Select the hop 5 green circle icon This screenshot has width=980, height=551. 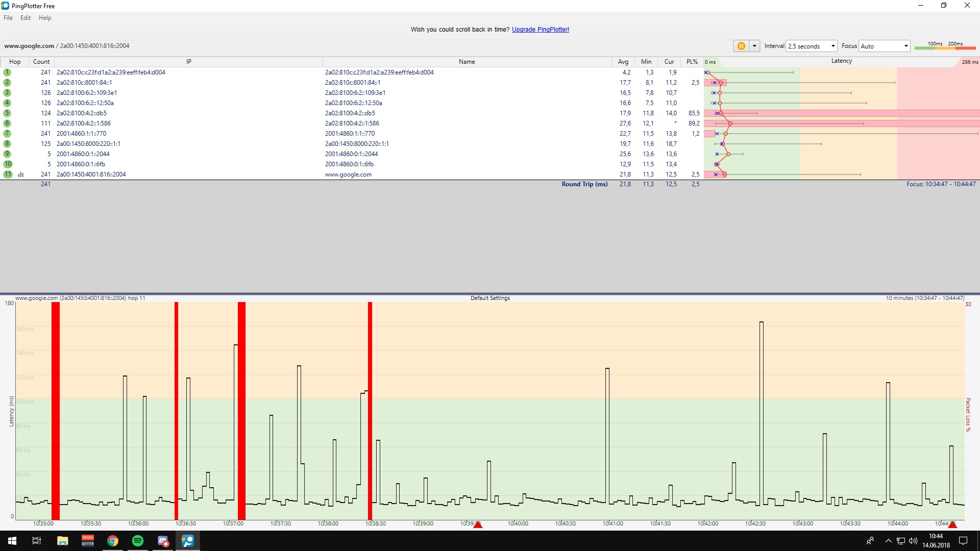7,113
